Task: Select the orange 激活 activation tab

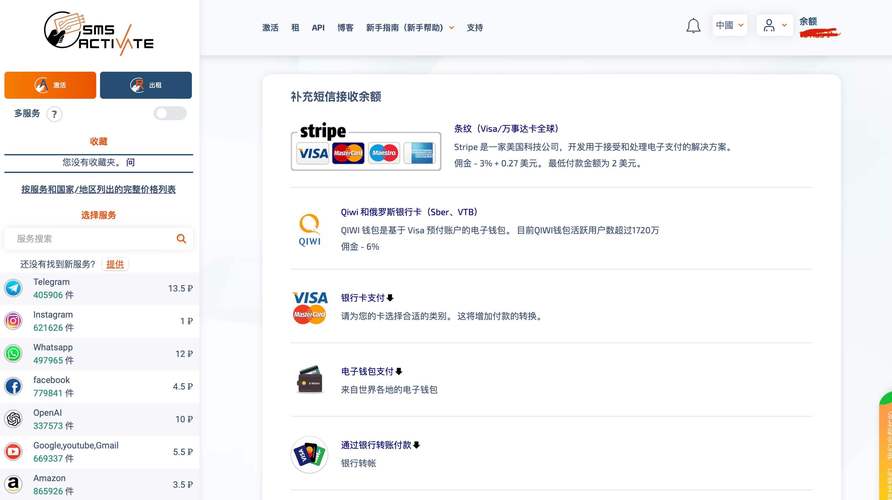Action: (x=50, y=85)
